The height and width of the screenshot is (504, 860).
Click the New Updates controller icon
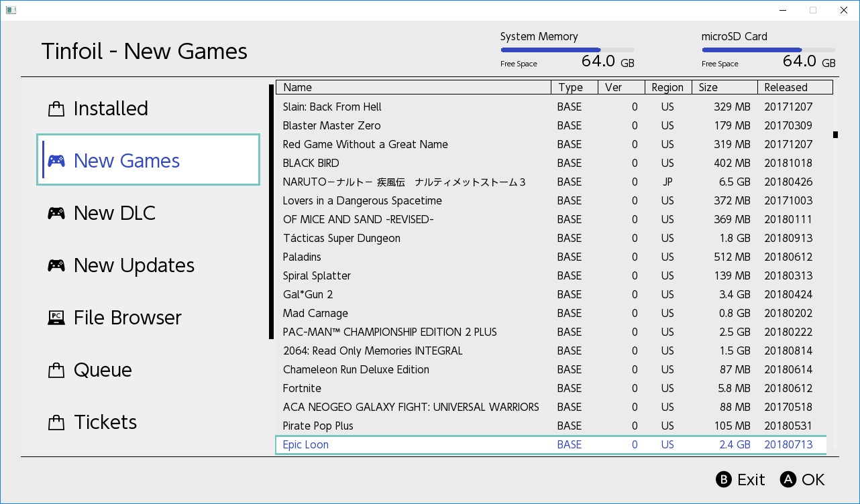[x=56, y=265]
